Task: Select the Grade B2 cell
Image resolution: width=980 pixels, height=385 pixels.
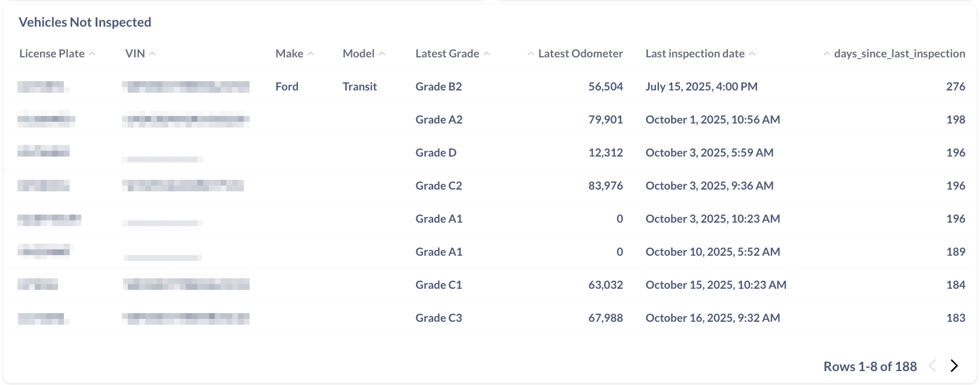Action: (x=439, y=86)
